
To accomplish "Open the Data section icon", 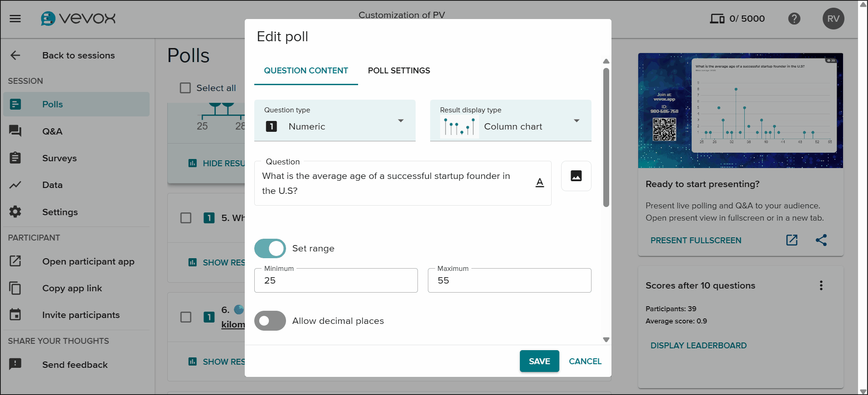I will coord(16,185).
